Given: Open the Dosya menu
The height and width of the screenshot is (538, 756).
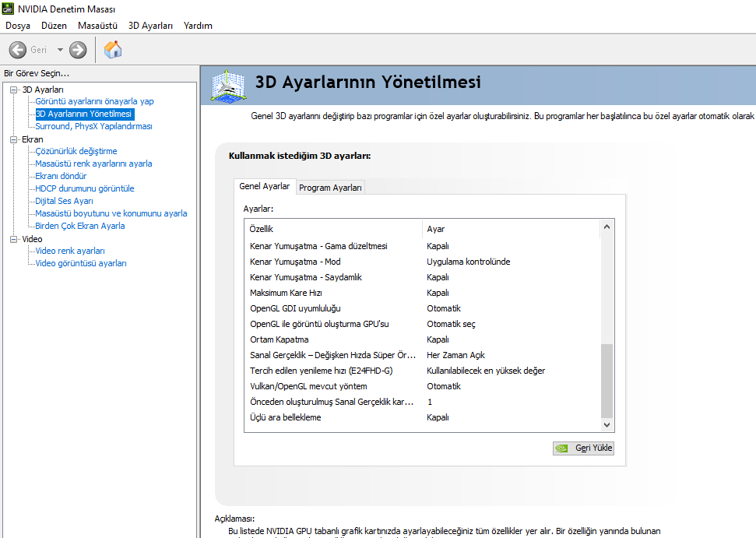Looking at the screenshot, I should click(x=18, y=26).
